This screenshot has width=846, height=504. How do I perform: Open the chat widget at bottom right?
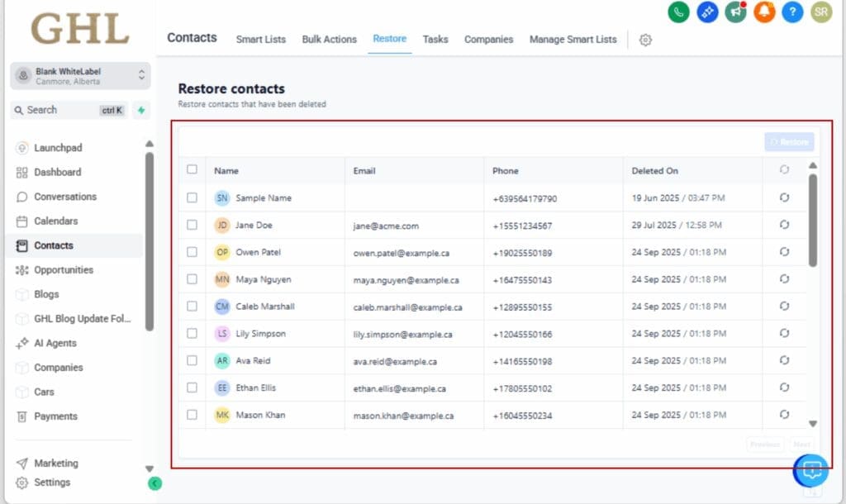pyautogui.click(x=810, y=470)
